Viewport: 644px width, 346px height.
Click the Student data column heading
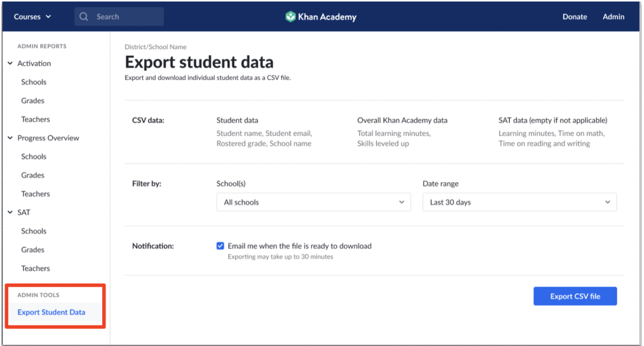pos(237,120)
